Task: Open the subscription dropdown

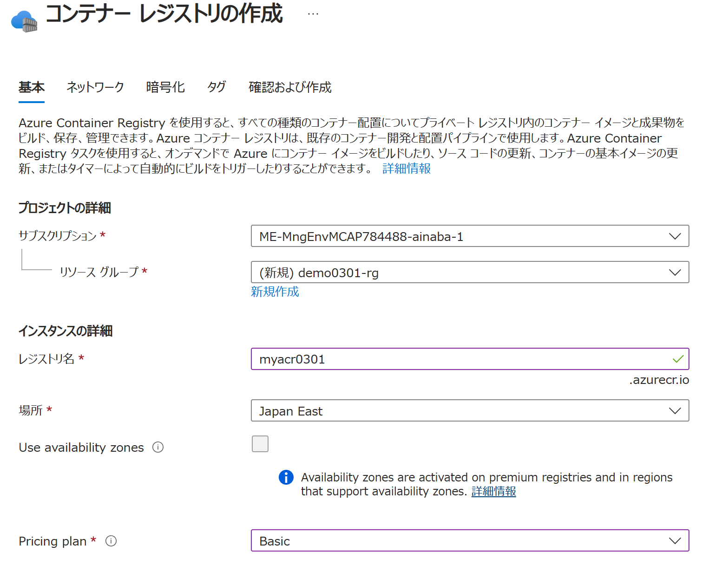Action: point(470,236)
